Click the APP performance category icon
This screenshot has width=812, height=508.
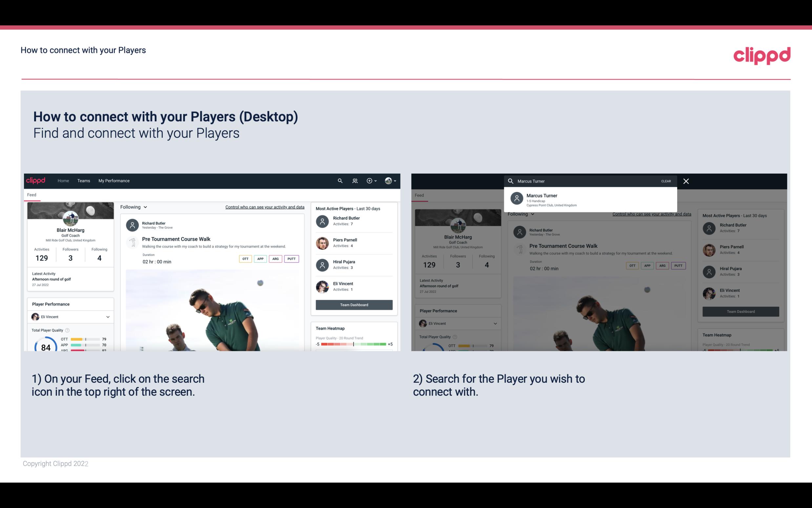[259, 259]
